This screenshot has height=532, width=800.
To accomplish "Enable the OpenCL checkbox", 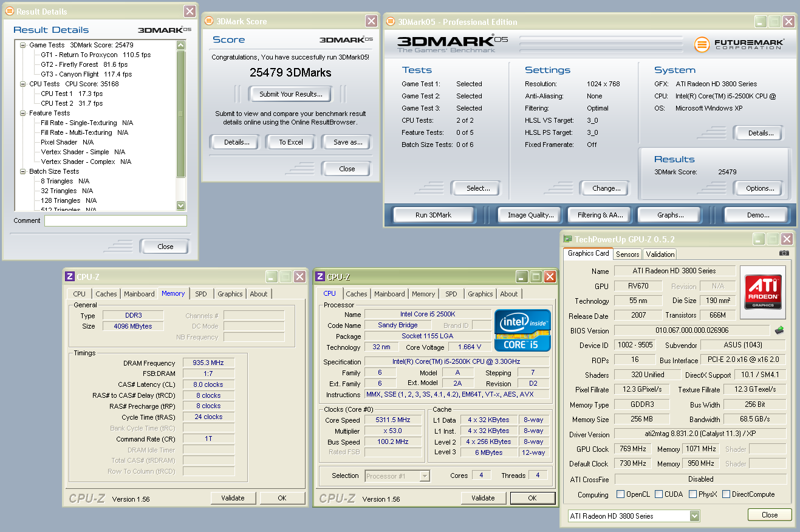I will (620, 494).
